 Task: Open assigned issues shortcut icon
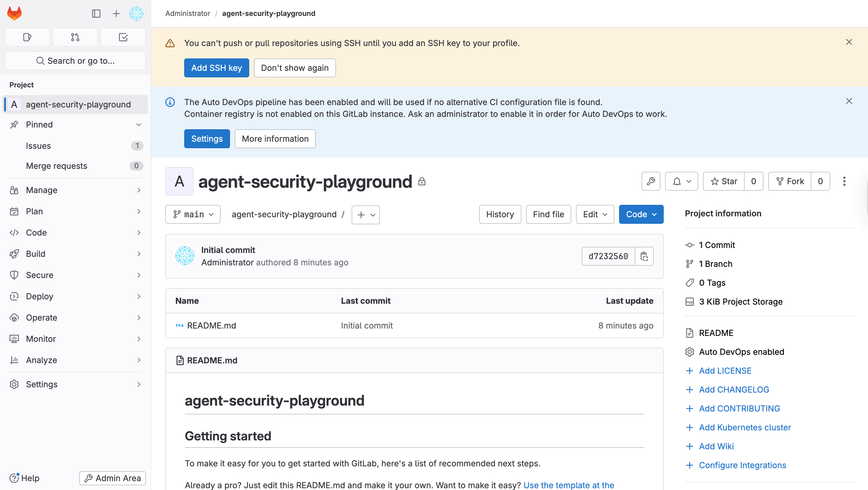tap(27, 37)
